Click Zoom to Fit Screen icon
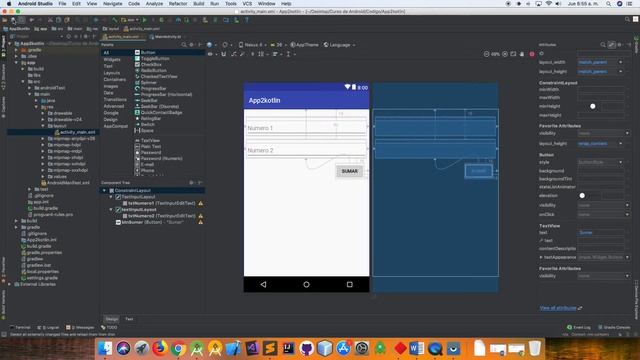 [x=513, y=54]
